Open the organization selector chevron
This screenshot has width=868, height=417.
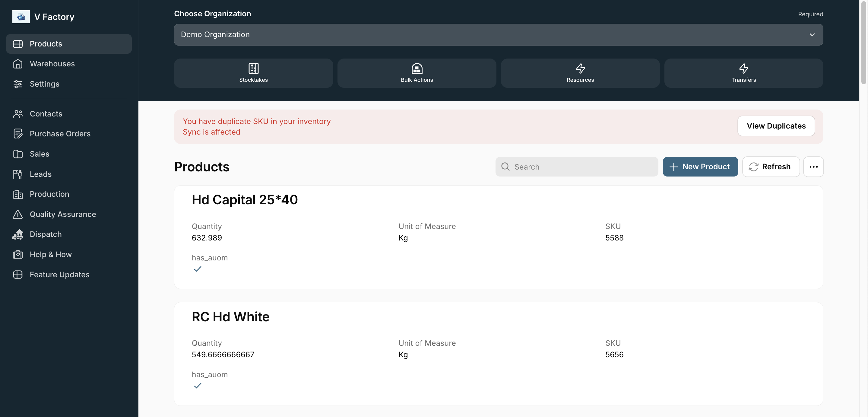(812, 34)
